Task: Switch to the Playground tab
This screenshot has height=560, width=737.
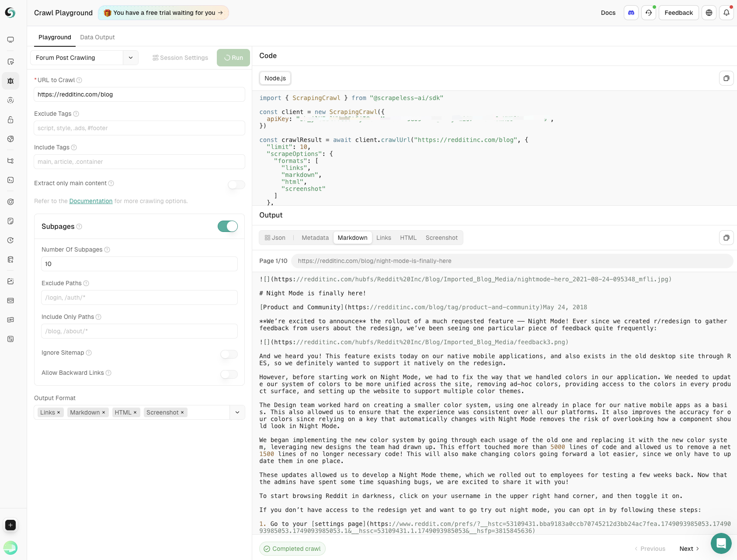Action: click(55, 37)
